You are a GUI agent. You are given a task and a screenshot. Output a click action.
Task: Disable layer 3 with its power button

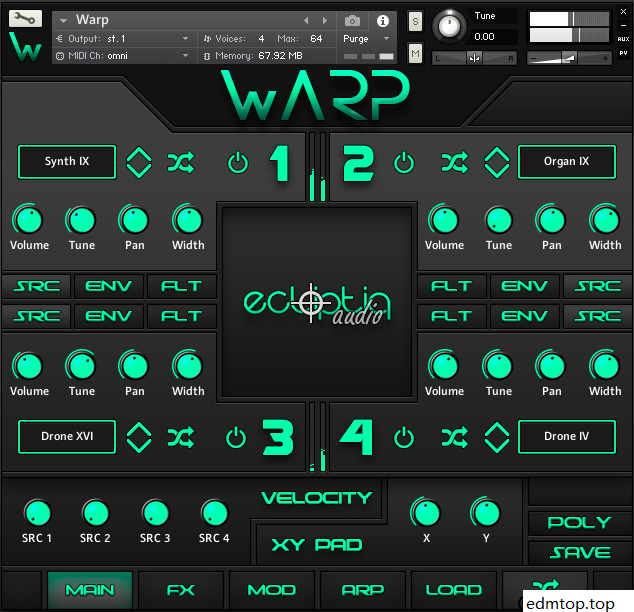(x=236, y=437)
